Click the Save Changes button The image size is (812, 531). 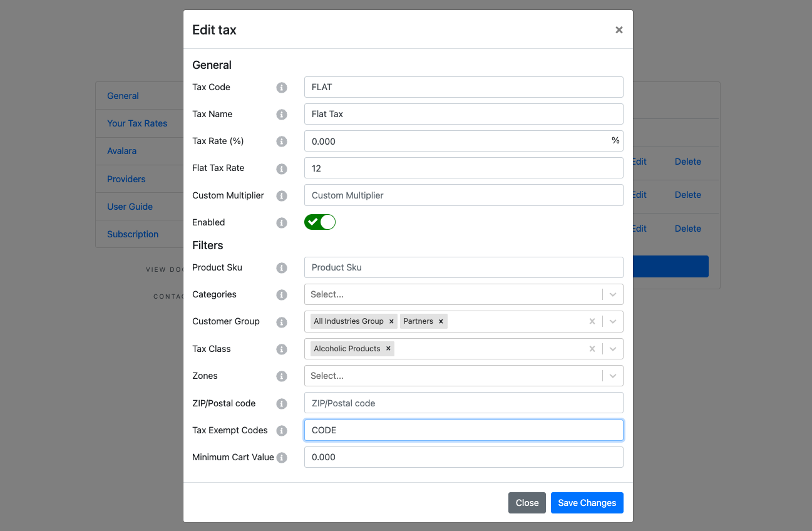pyautogui.click(x=587, y=503)
